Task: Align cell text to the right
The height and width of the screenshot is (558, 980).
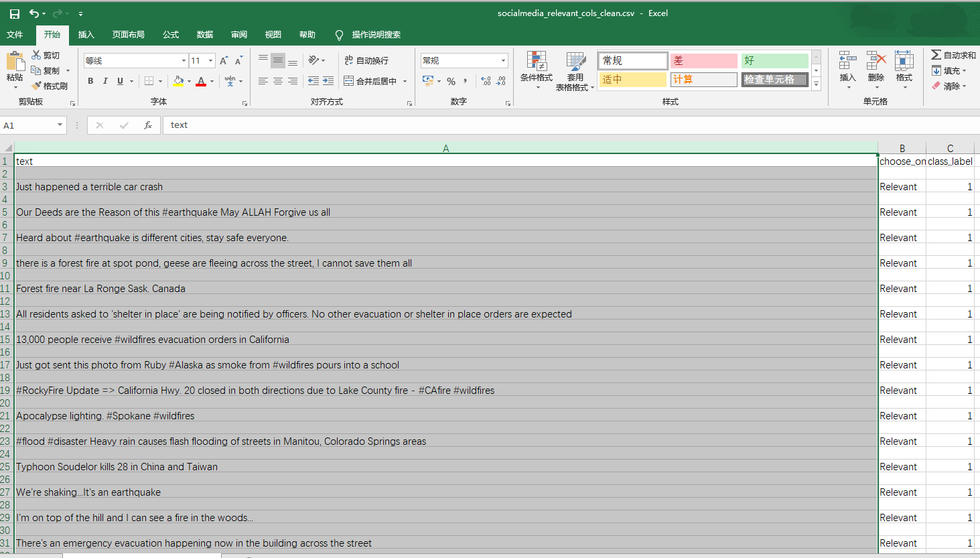Action: [293, 81]
